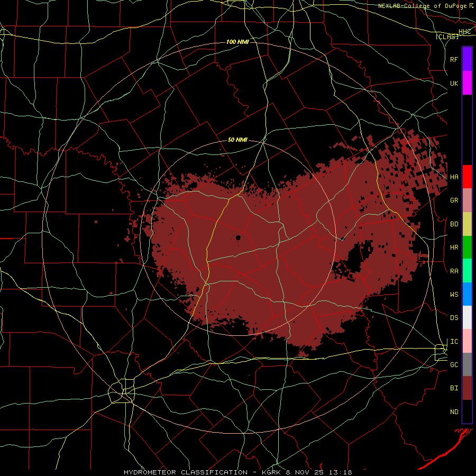This screenshot has height=476, width=476.
Task: Click the "IC" legend label
Action: (454, 341)
